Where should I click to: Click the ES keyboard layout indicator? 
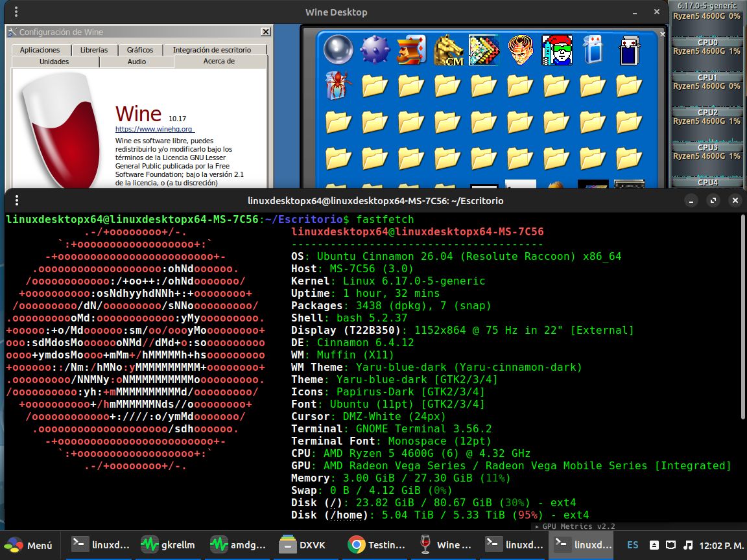[632, 545]
